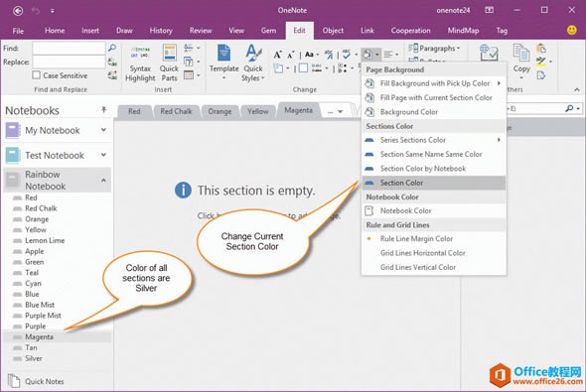Click the full page view icon in title bar
The height and width of the screenshot is (392, 586).
(490, 10)
